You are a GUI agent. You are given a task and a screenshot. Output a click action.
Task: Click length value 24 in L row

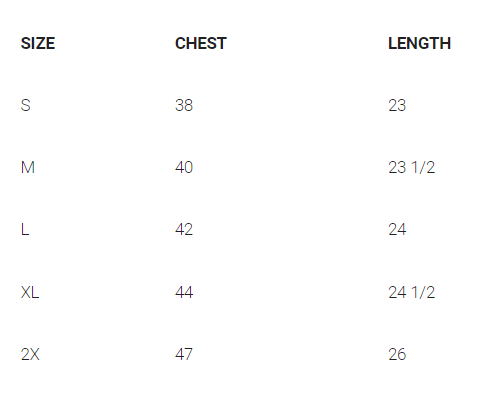[397, 229]
